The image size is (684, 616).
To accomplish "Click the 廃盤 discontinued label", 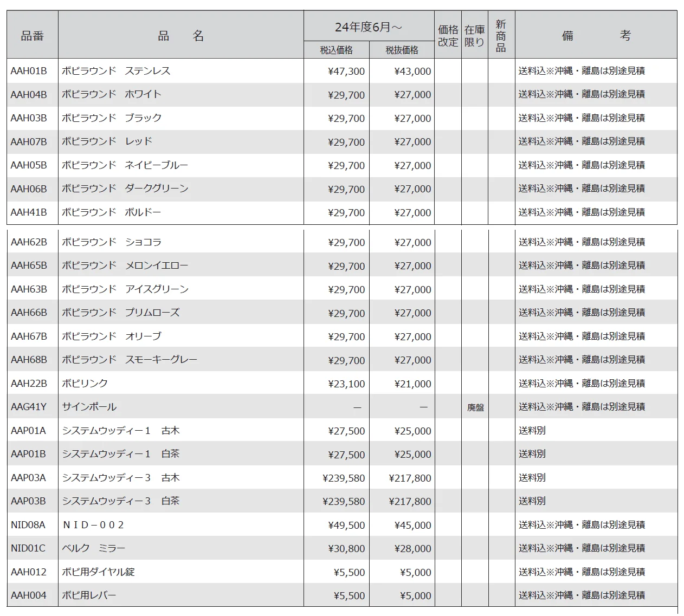I will pos(475,407).
